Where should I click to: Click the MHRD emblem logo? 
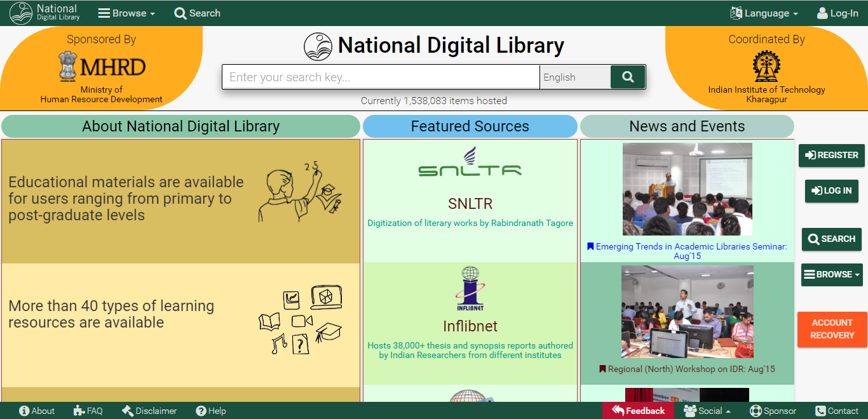coord(102,67)
